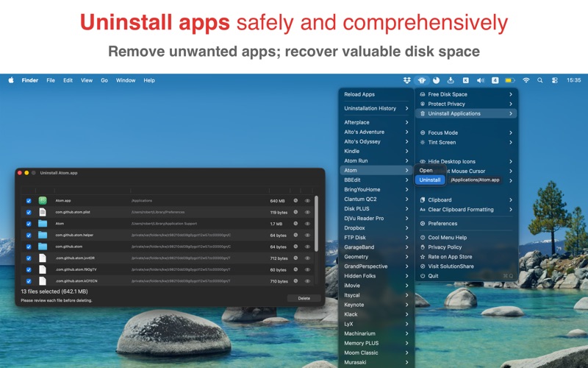Uncheck the com.github.atom.plist checkbox
The width and height of the screenshot is (588, 368).
29,212
